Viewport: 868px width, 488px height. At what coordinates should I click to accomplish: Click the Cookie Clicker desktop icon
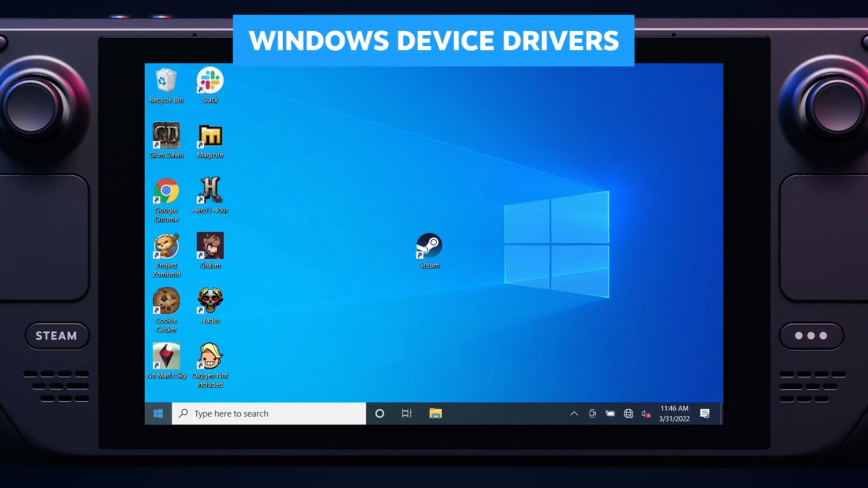[x=166, y=302]
